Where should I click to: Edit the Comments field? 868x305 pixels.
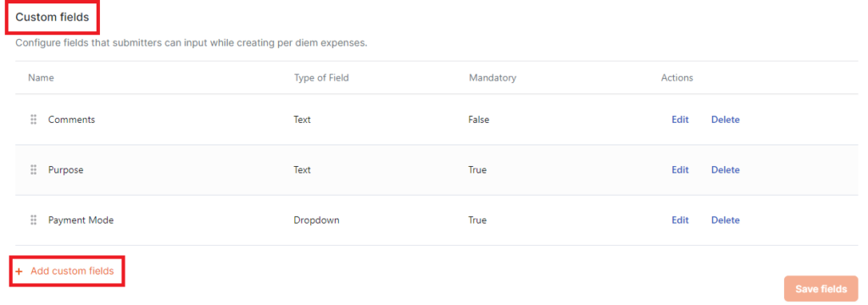point(680,119)
